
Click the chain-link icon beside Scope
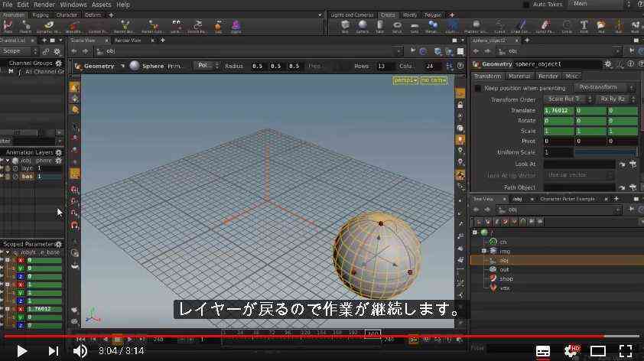46,51
